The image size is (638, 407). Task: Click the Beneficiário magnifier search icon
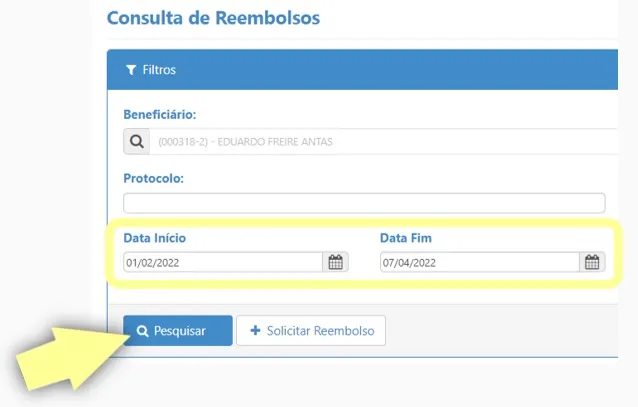(137, 142)
